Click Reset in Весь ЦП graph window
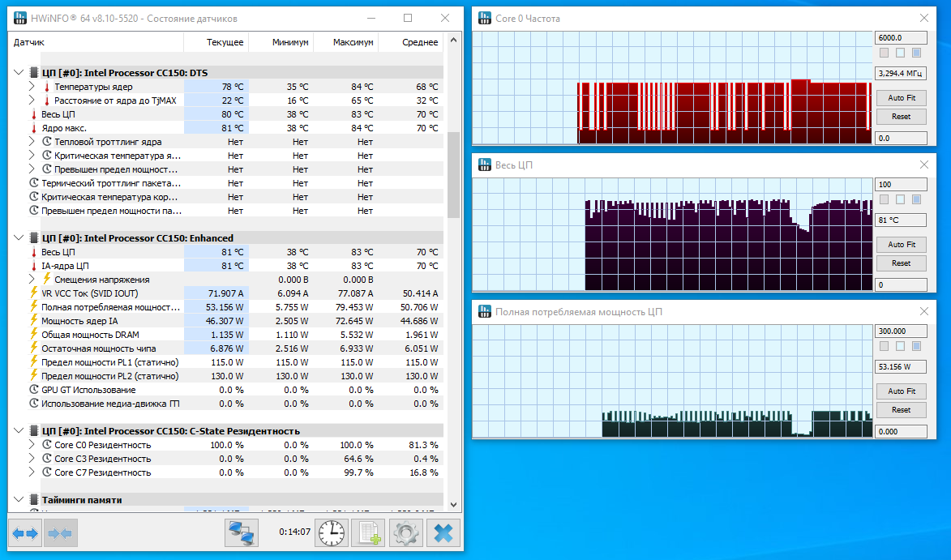This screenshot has width=951, height=560. pyautogui.click(x=902, y=263)
